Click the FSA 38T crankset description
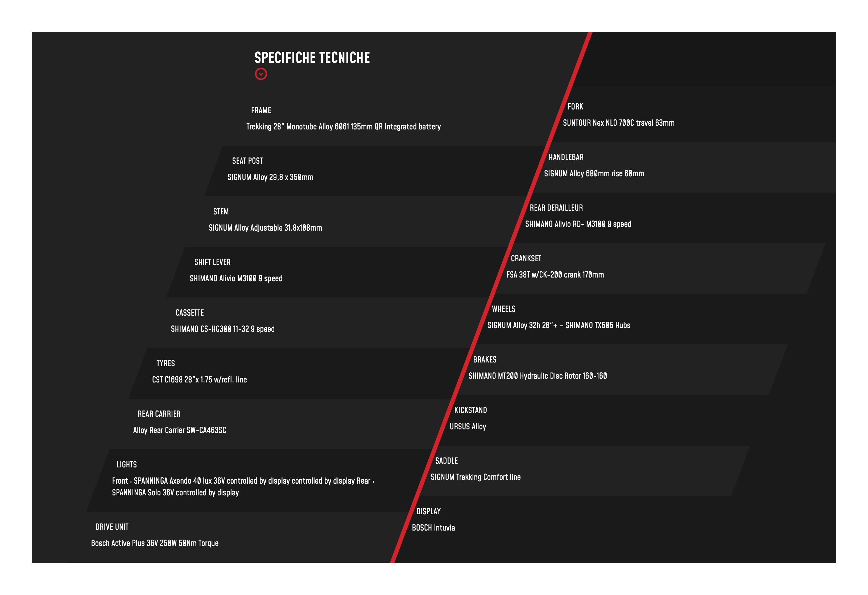Screen dimensions: 868x595 [x=555, y=275]
